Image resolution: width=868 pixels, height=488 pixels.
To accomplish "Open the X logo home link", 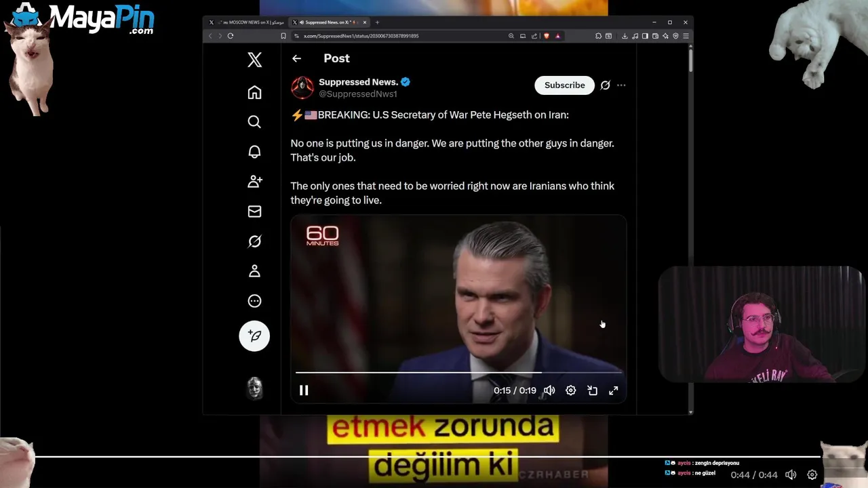I will click(x=254, y=60).
